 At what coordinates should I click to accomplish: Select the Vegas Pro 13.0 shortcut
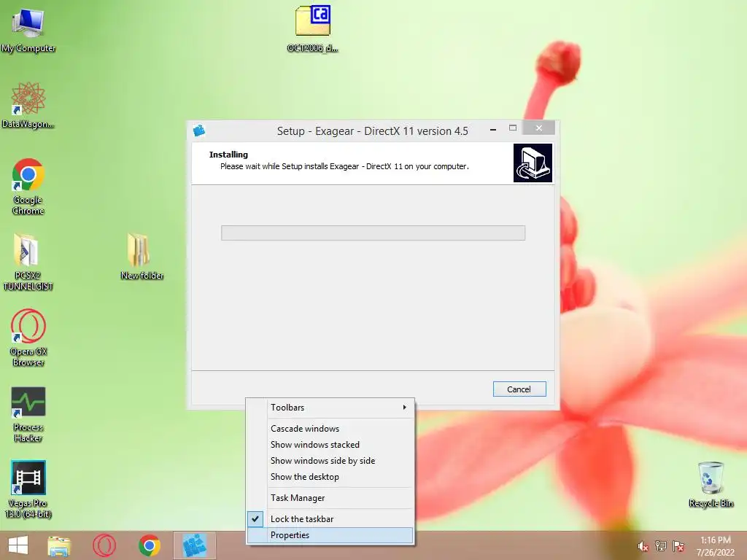(x=28, y=489)
